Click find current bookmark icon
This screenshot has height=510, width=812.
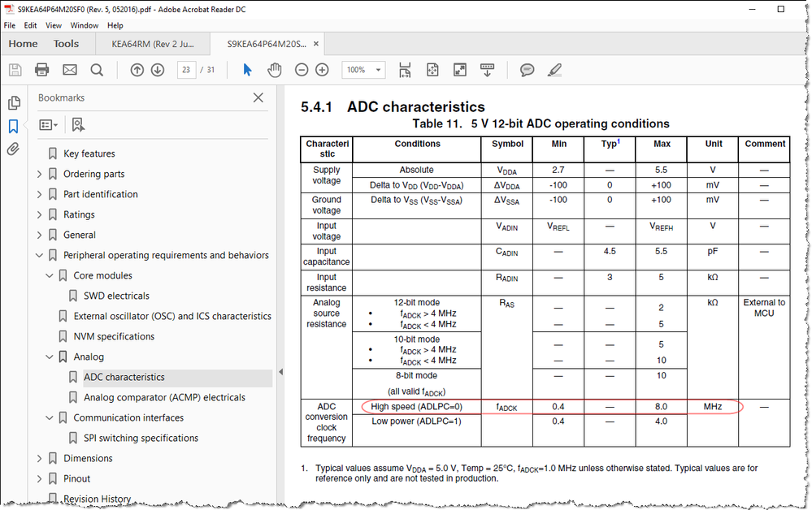pyautogui.click(x=78, y=124)
